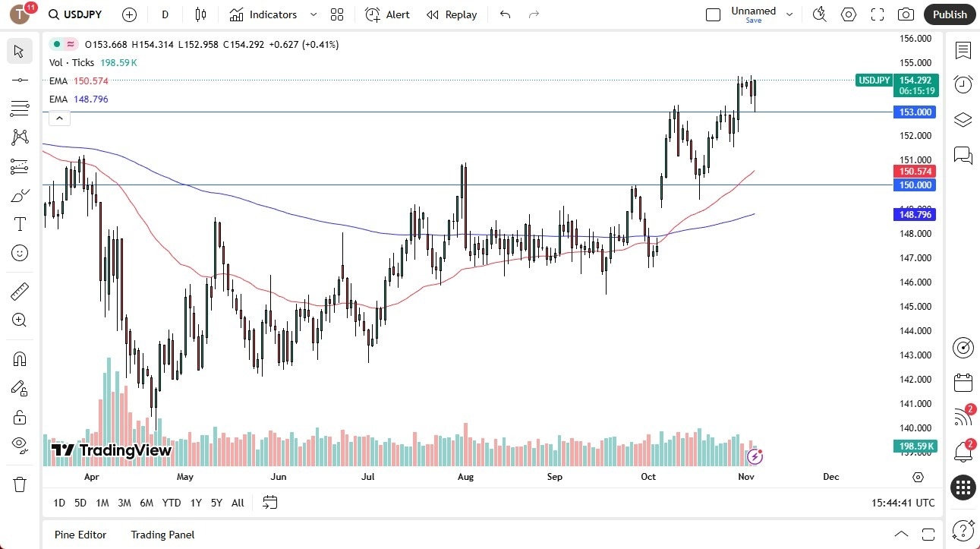Image resolution: width=980 pixels, height=549 pixels.
Task: Open the Trading Panel tab
Action: click(x=162, y=535)
